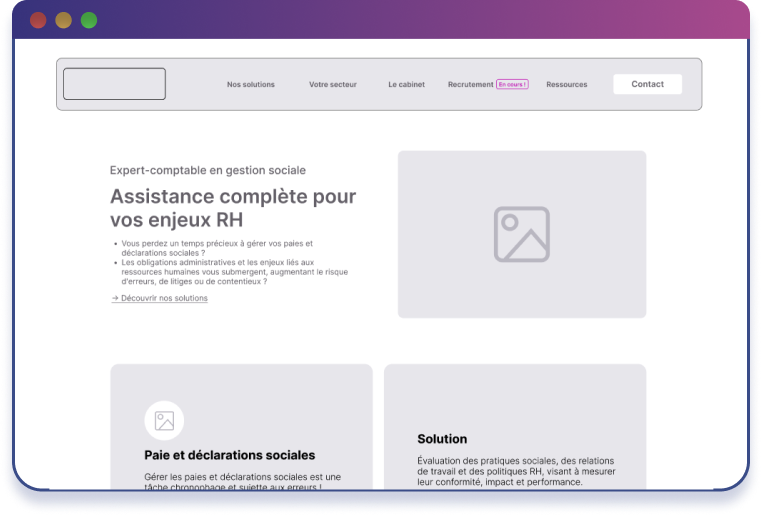Viewport: 762px width, 516px height.
Task: Open the Nos solutions menu item
Action: pos(251,85)
